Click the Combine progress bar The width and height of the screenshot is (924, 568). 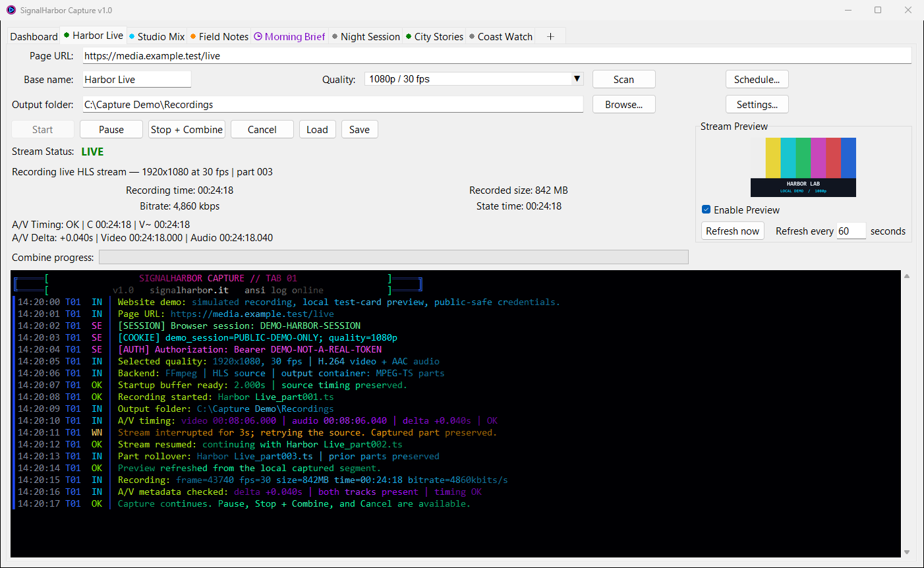393,257
